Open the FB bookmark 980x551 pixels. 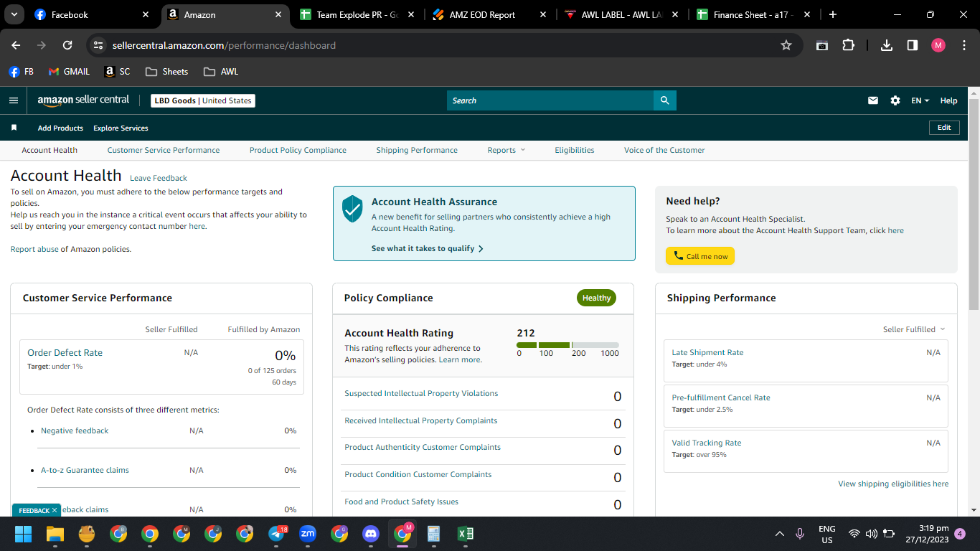pyautogui.click(x=22, y=72)
